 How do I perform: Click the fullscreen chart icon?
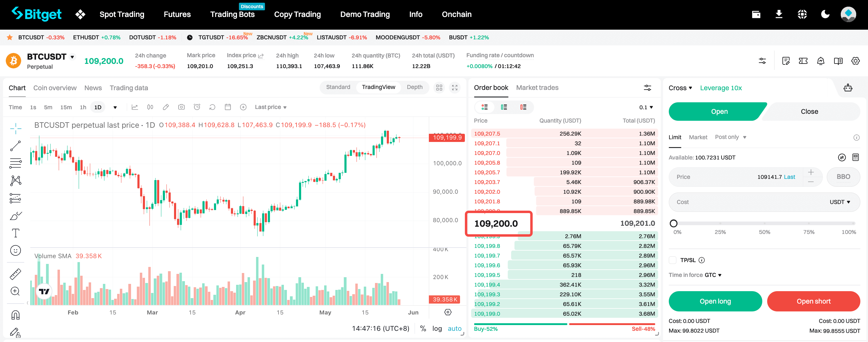point(455,87)
